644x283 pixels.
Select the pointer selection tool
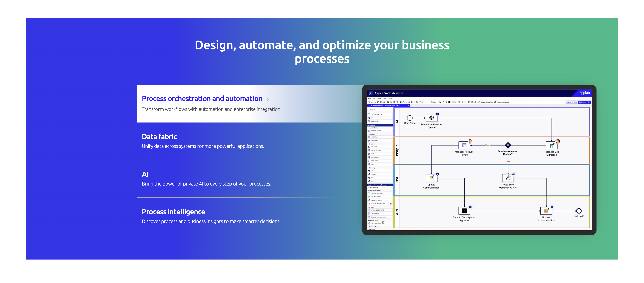[x=401, y=102]
